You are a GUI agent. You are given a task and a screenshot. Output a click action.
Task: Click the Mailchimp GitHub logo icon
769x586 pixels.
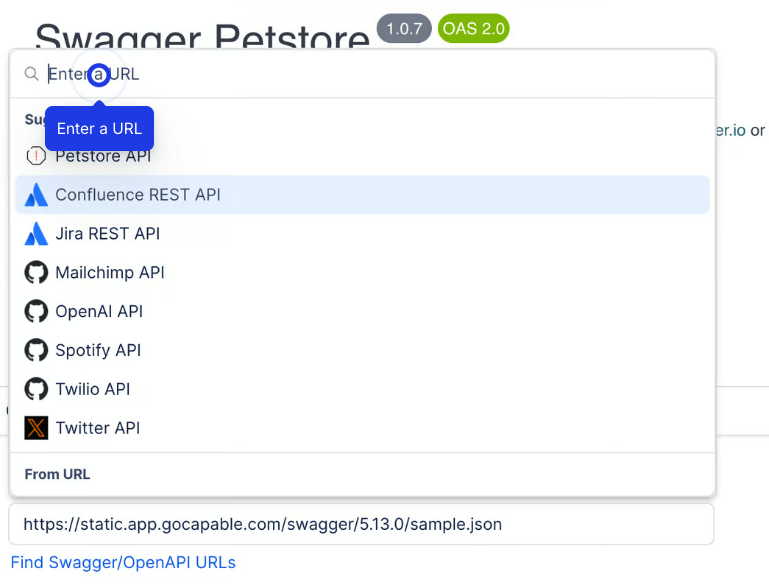[36, 273]
